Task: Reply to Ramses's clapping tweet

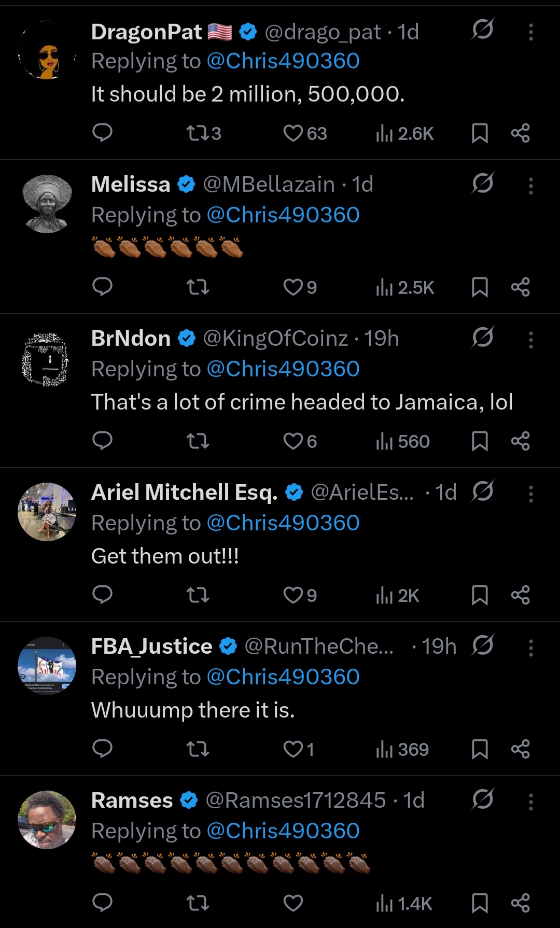Action: 102,903
